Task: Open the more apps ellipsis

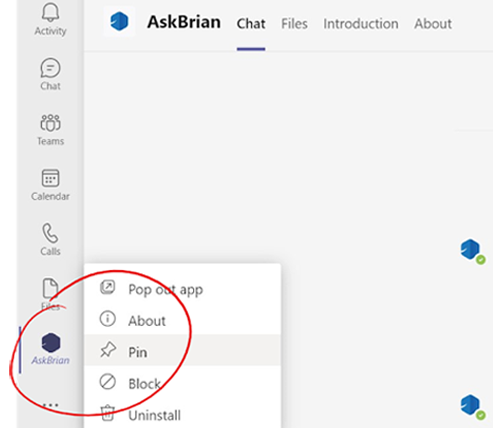Action: coord(51,405)
